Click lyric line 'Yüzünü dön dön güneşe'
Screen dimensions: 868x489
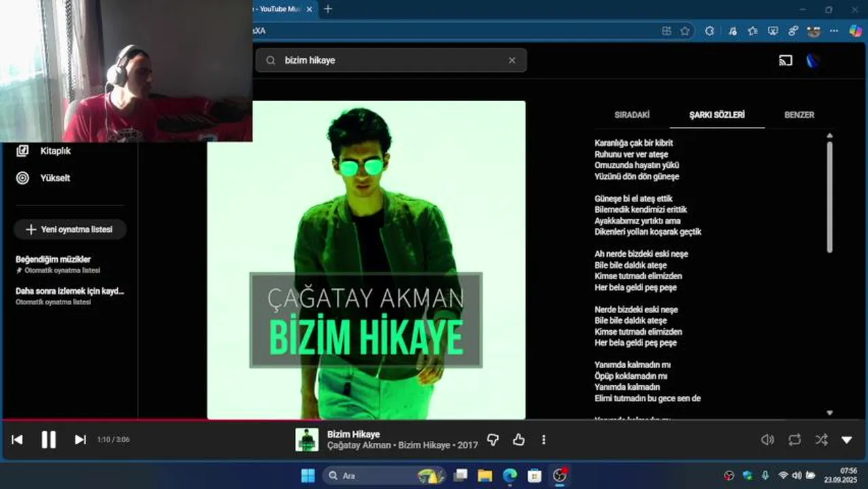coord(636,177)
